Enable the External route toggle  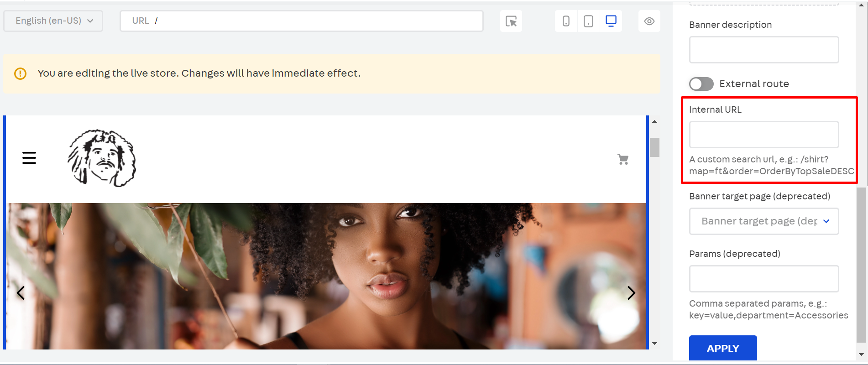(x=701, y=84)
